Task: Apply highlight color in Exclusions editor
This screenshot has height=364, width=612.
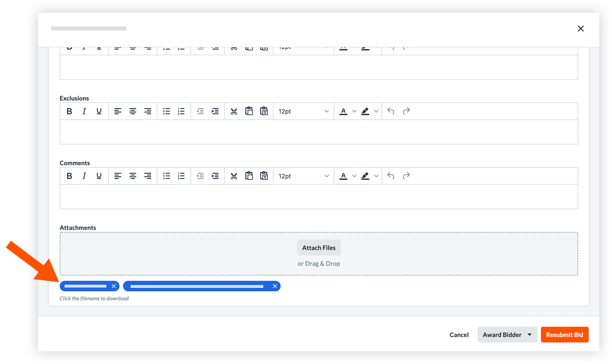Action: coord(365,111)
